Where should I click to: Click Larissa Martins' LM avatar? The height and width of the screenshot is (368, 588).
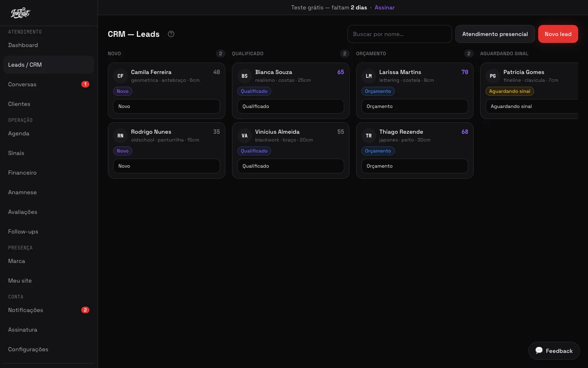point(369,76)
